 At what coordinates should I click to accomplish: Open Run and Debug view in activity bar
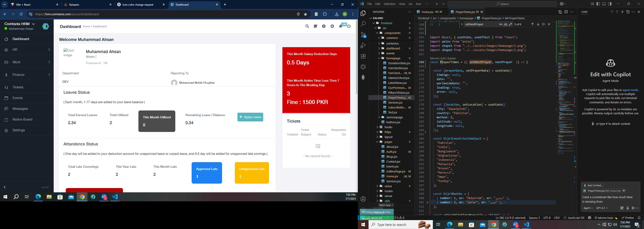coord(363,45)
